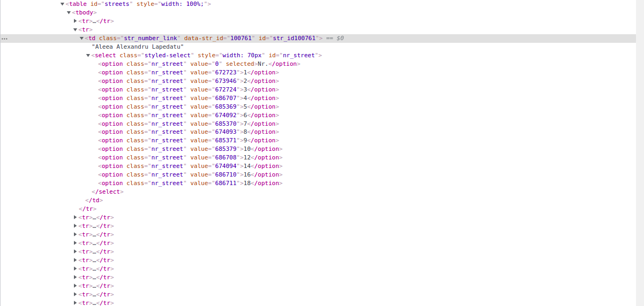Select the option with value 686711

pos(190,183)
